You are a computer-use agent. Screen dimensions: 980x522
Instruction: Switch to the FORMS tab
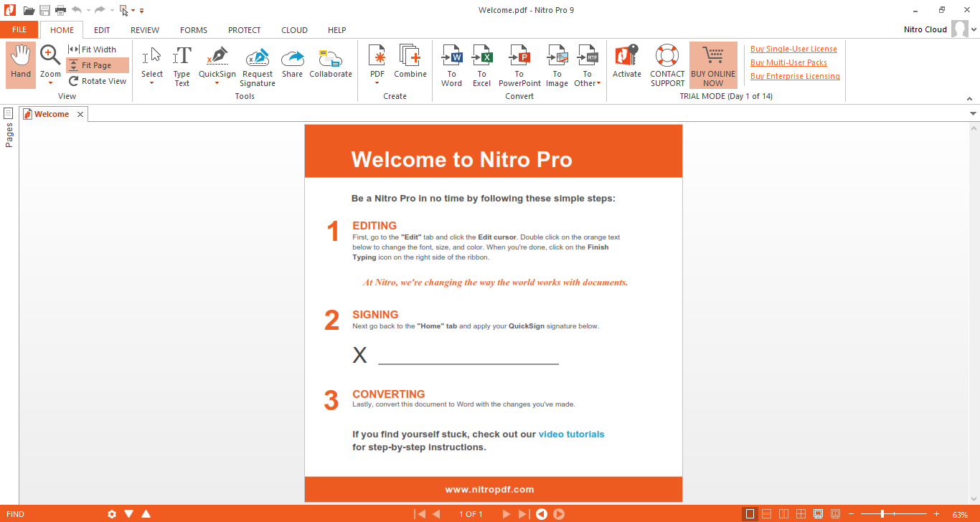[194, 30]
